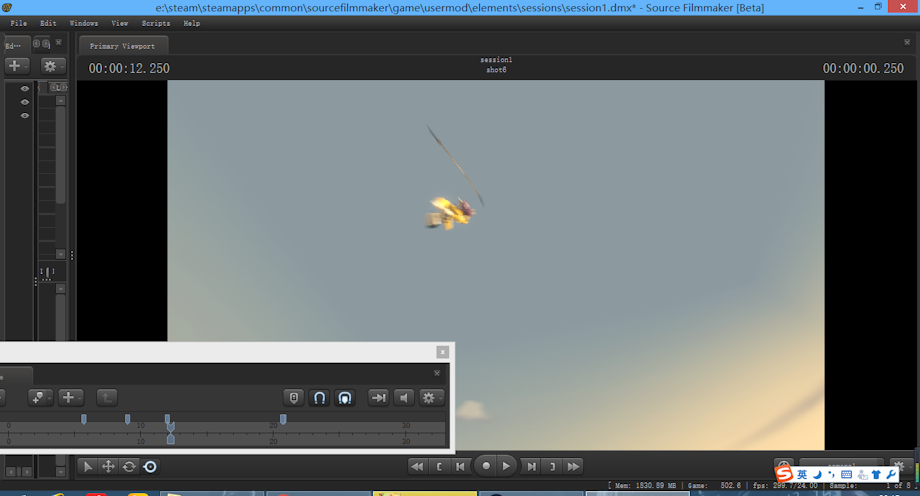Open the Scripts menu
This screenshot has height=496, width=920.
pyautogui.click(x=155, y=23)
